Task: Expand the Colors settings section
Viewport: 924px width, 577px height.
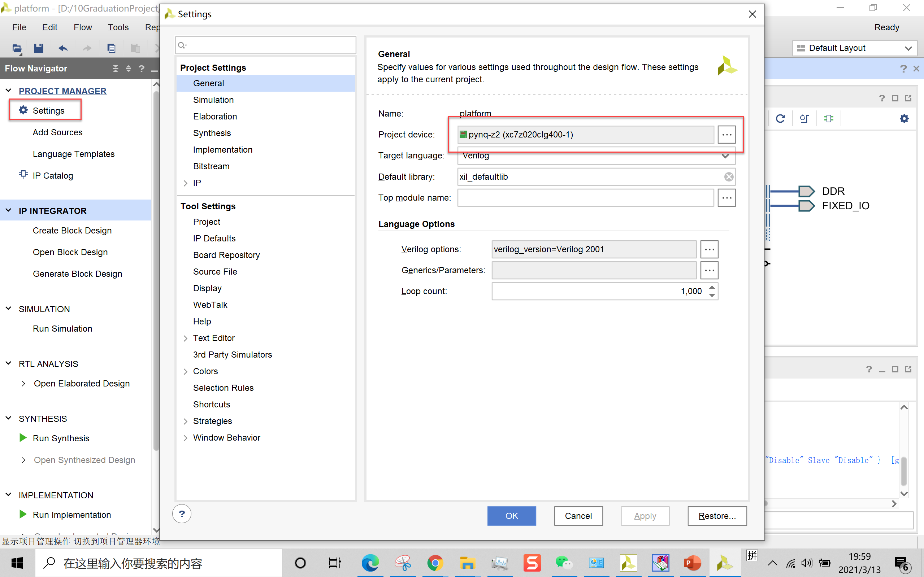Action: 185,371
